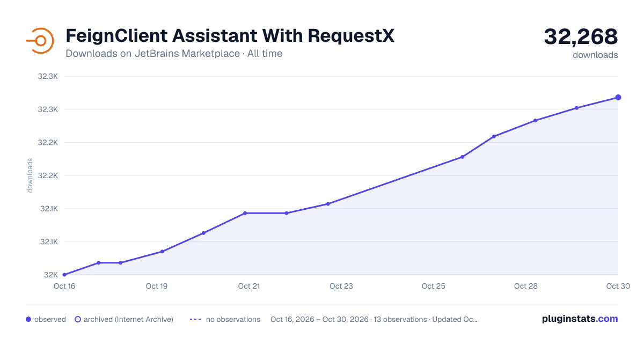Click the observed legend filled dot
This screenshot has height=338, width=644.
click(x=28, y=319)
